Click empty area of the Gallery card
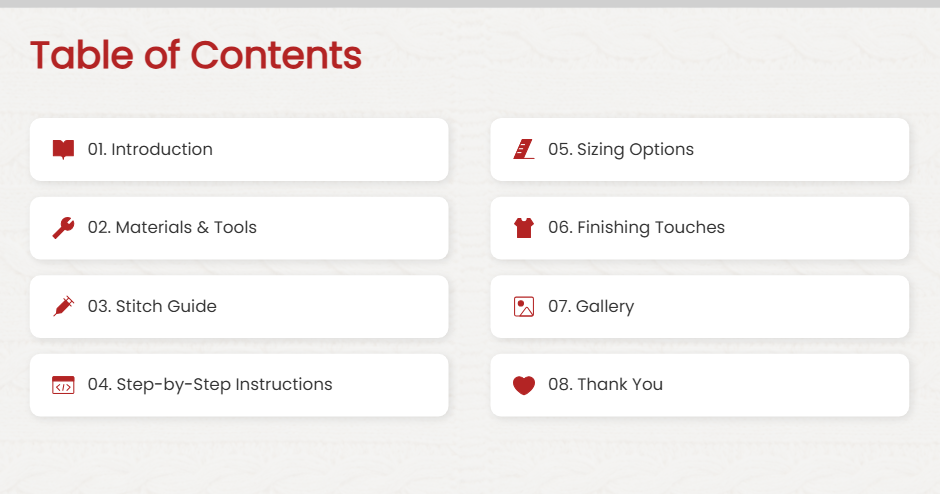This screenshot has height=494, width=940. pos(773,306)
